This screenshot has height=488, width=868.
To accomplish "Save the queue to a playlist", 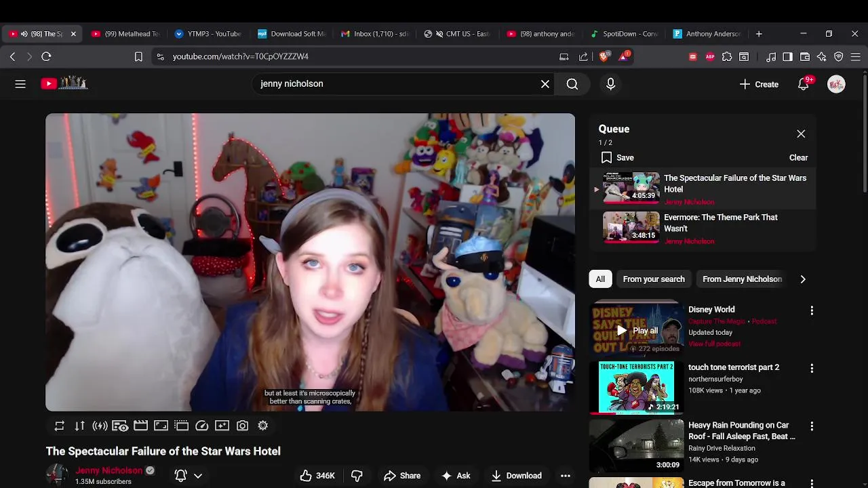I will [617, 157].
